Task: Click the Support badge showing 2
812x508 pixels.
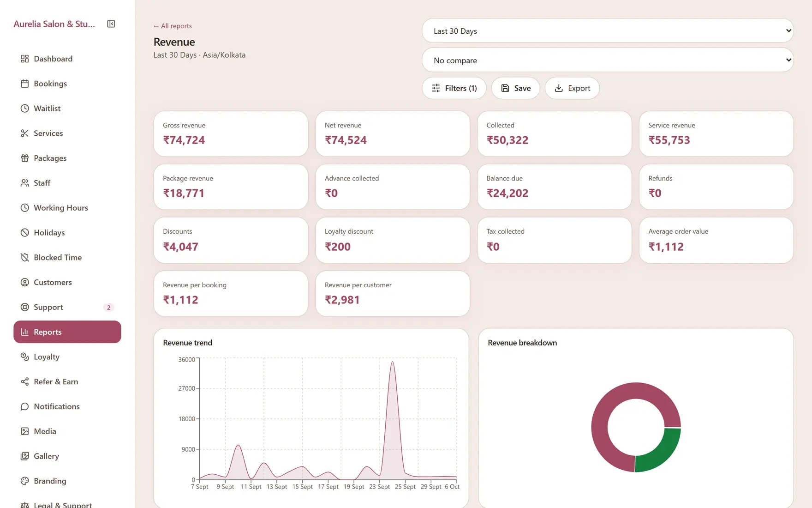Action: tap(109, 308)
